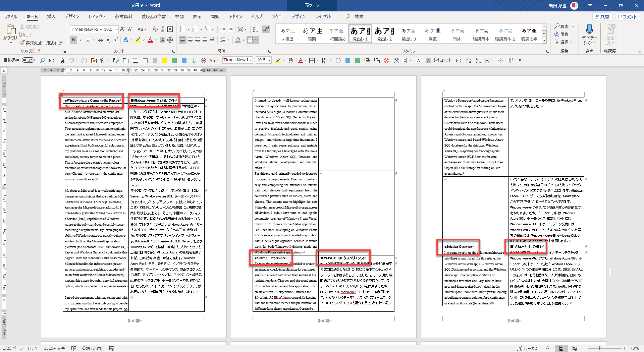Click the 共有 (Share) button
This screenshot has width=644, height=352.
602,16
